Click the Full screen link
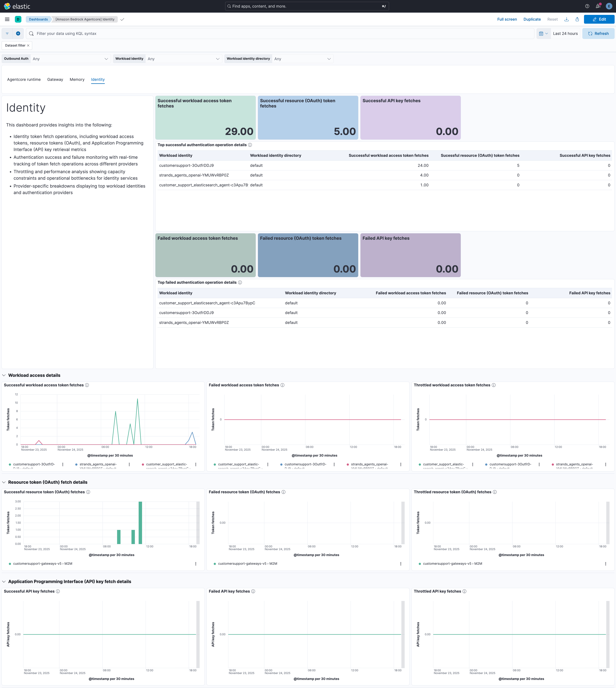This screenshot has height=688, width=616. [507, 19]
